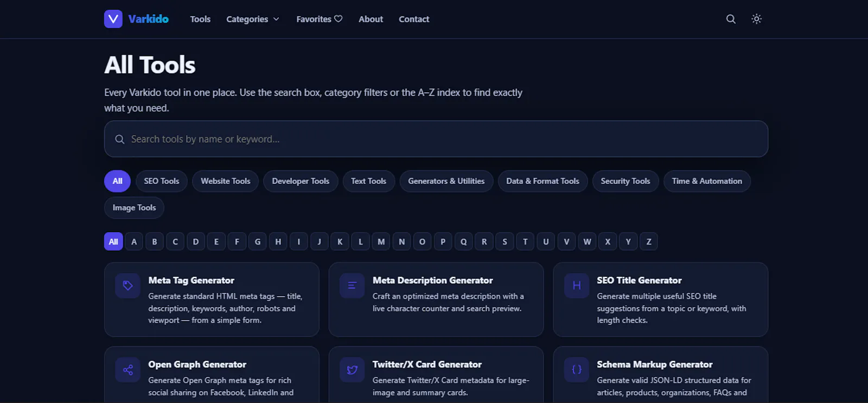Click the Meta Description Generator lines icon
Image resolution: width=868 pixels, height=403 pixels.
pyautogui.click(x=352, y=285)
